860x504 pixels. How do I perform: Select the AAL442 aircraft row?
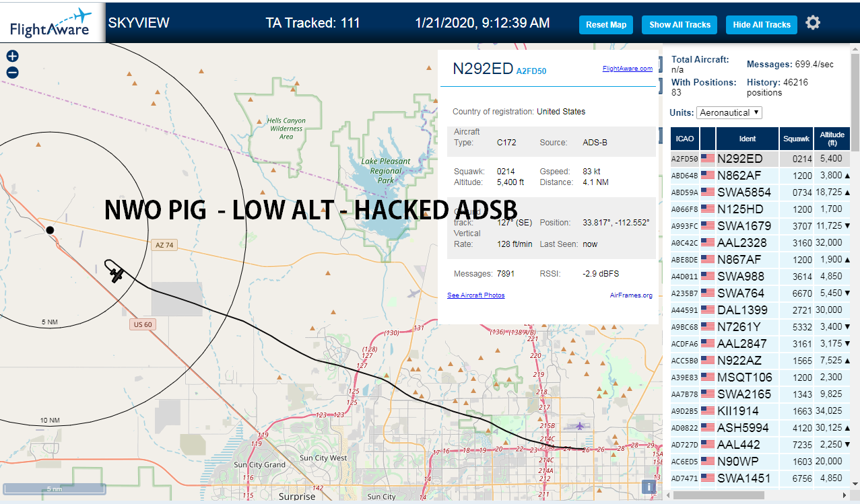(761, 445)
